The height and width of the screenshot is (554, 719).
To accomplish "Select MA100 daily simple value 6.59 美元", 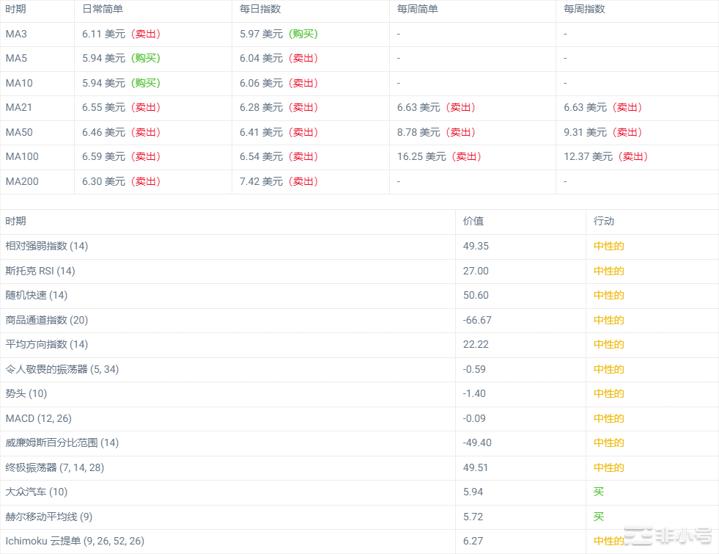I will click(104, 156).
